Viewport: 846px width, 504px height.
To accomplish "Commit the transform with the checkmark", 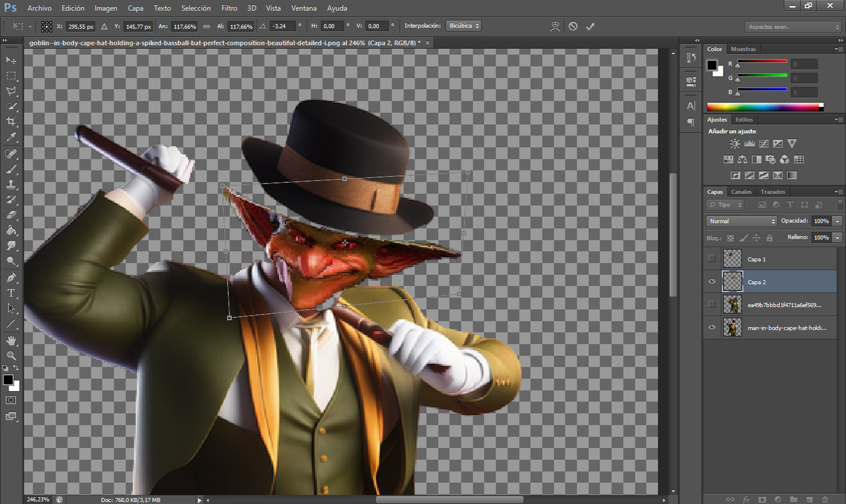I will (590, 26).
